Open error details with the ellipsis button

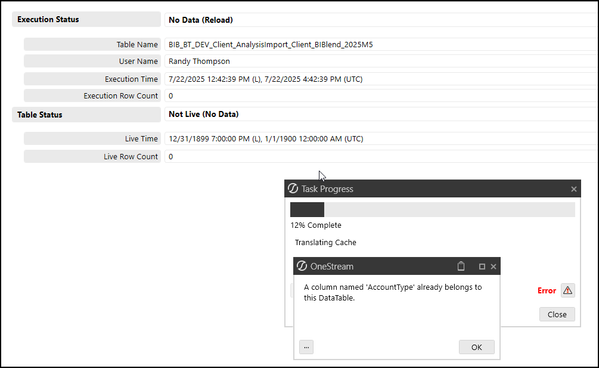click(x=306, y=347)
